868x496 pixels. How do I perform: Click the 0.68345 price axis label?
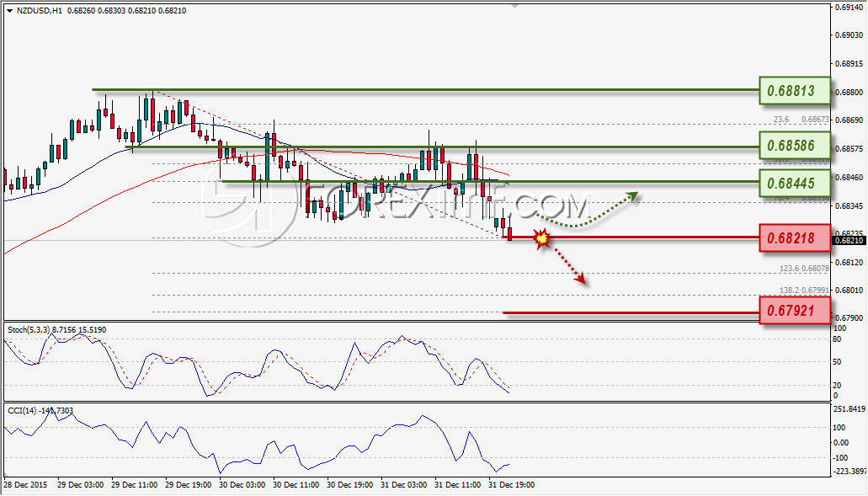[x=849, y=206]
